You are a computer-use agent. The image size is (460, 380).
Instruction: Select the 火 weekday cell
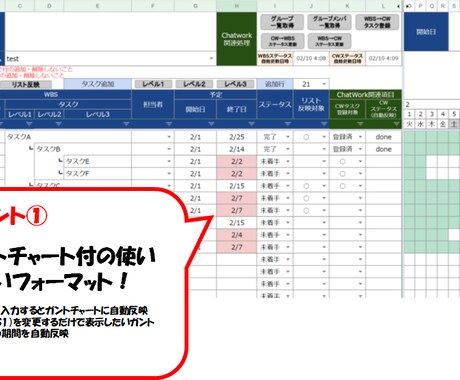[x=409, y=124]
